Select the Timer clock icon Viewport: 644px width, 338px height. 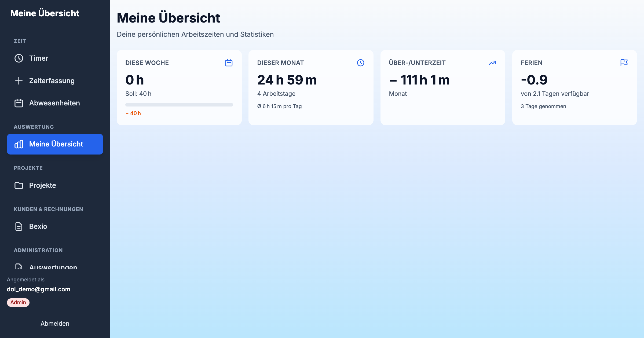[19, 58]
